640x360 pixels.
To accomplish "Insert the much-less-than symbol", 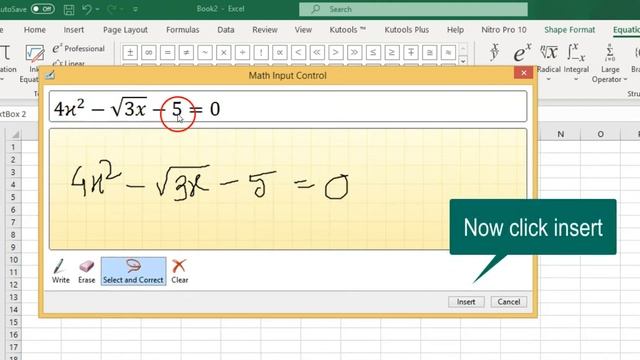I will 317,52.
